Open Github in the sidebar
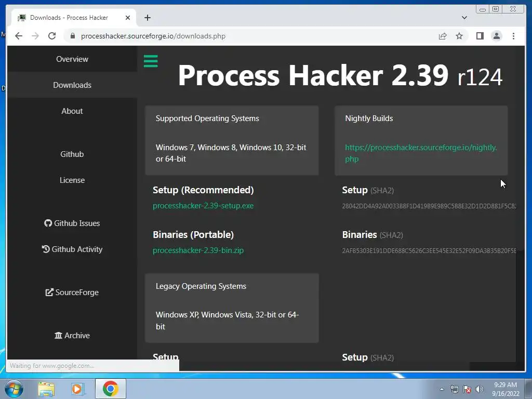The image size is (532, 399). 72,154
